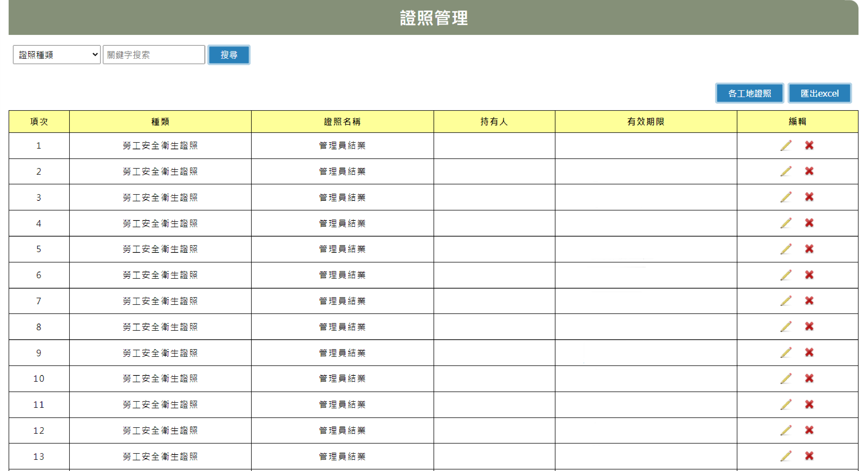Click the 持有人 column header
Image resolution: width=868 pixels, height=471 pixels.
(x=494, y=121)
